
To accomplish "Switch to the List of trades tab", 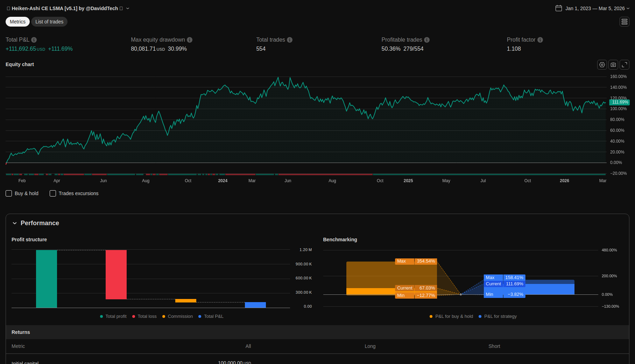I will 49,22.
